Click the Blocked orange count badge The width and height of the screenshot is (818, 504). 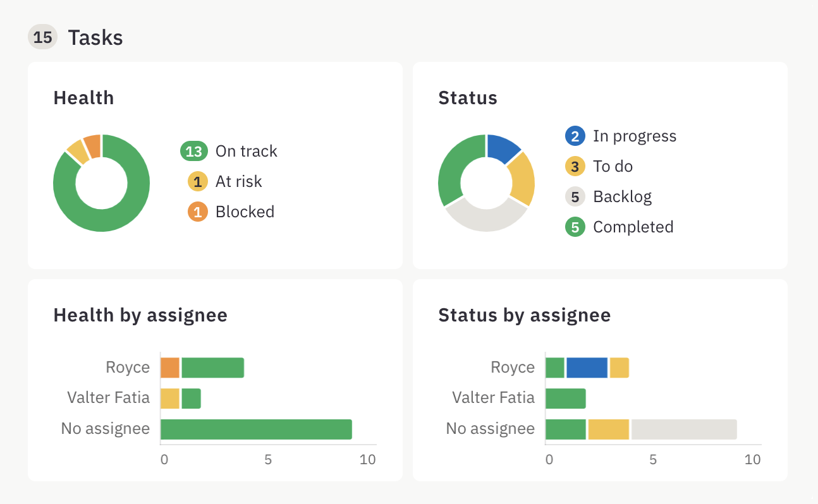198,212
